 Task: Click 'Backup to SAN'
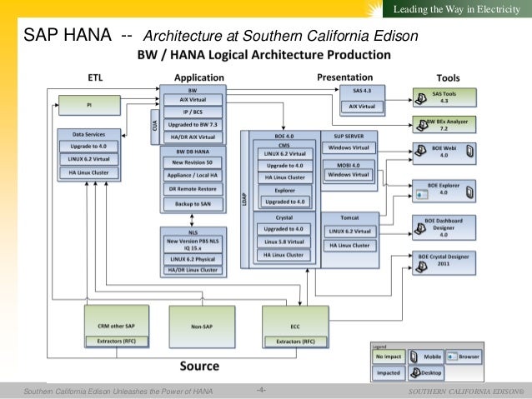click(193, 204)
